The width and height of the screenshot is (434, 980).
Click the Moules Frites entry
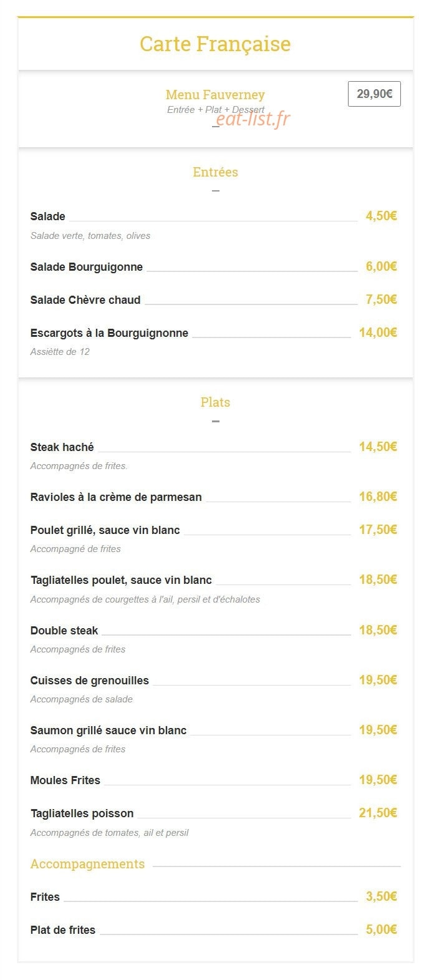point(65,780)
